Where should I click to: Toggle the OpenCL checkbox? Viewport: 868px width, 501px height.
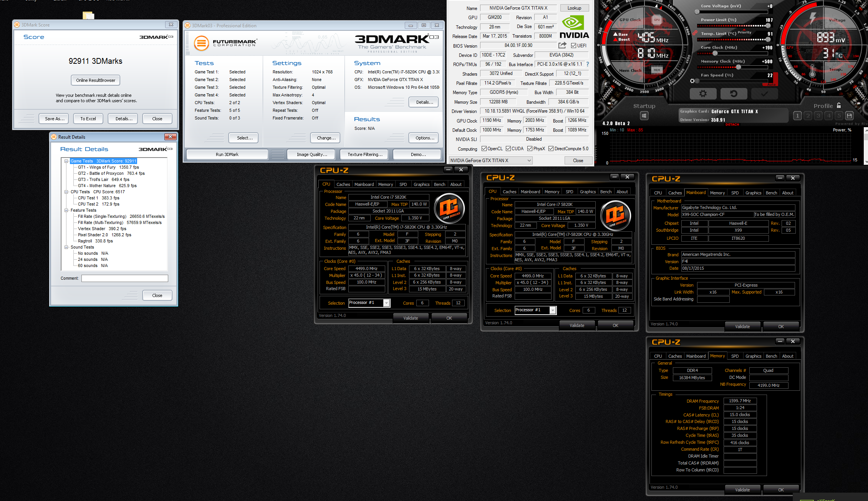[484, 149]
